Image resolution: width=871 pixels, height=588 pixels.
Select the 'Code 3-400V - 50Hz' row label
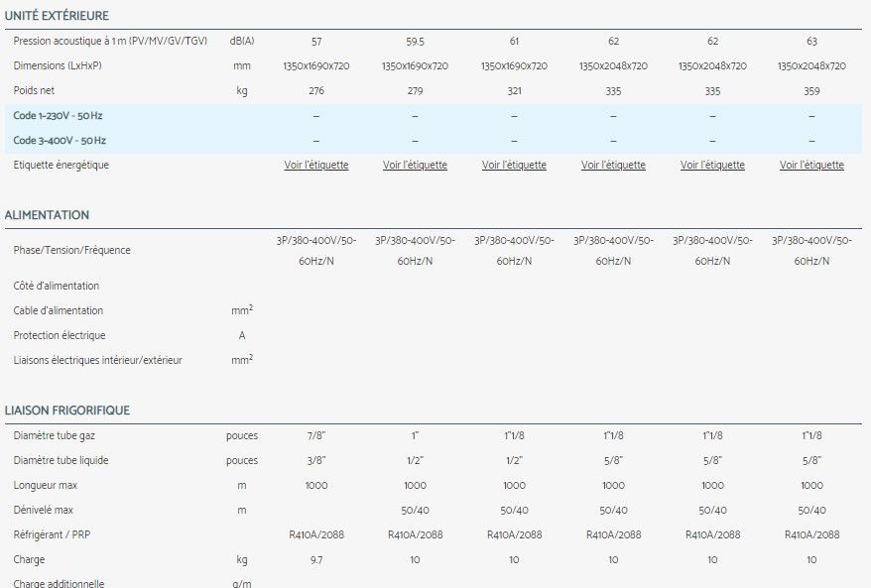[60, 141]
